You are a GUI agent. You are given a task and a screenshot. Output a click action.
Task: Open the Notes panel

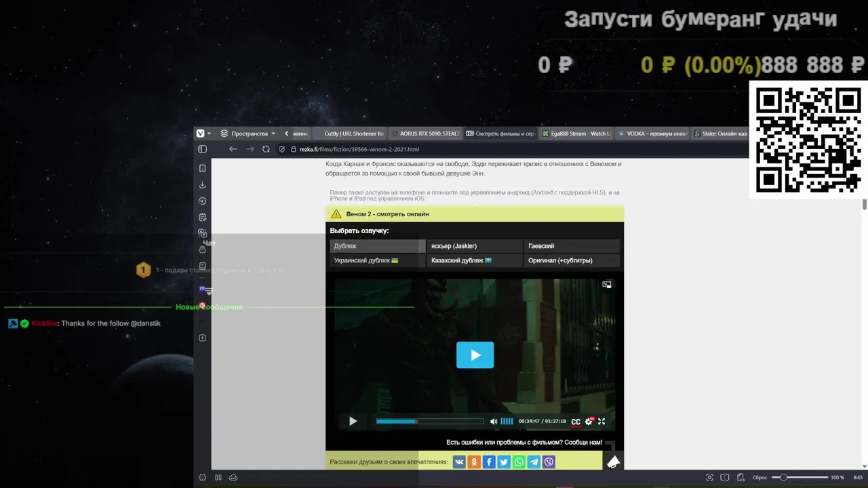click(202, 218)
